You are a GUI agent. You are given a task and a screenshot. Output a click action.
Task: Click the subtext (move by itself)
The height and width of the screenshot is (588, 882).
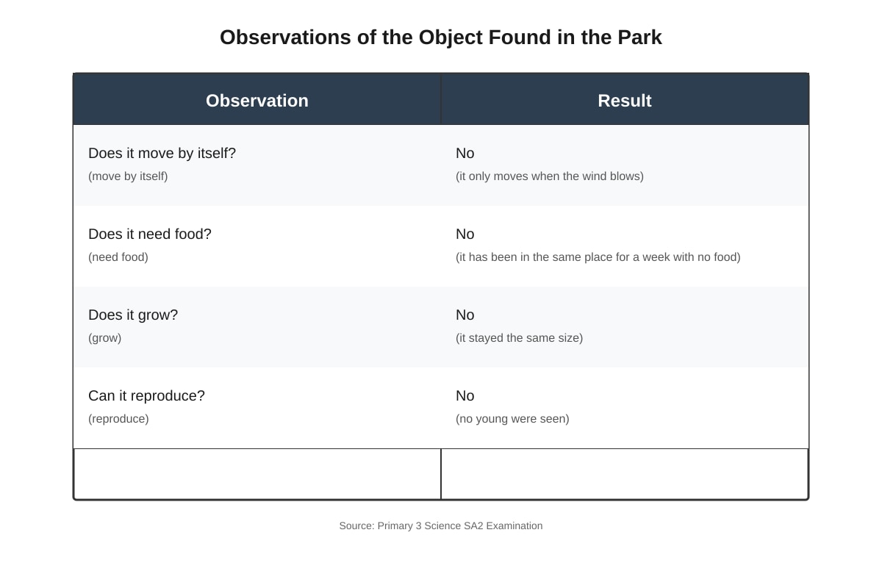click(128, 176)
